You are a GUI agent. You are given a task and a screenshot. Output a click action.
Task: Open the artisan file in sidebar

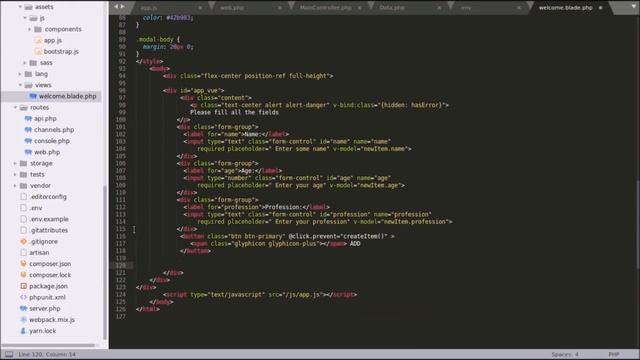point(39,253)
